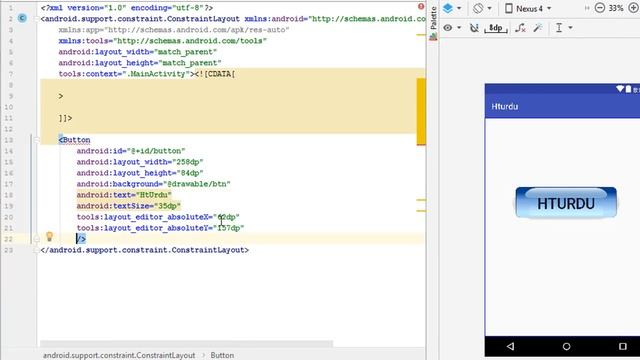Toggle the autoconnect magnet icon

point(474,28)
